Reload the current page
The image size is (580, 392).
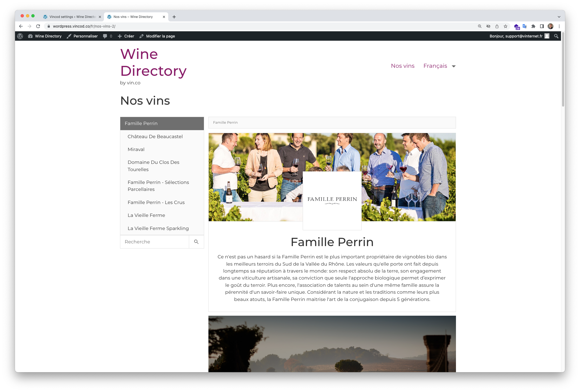click(x=38, y=26)
